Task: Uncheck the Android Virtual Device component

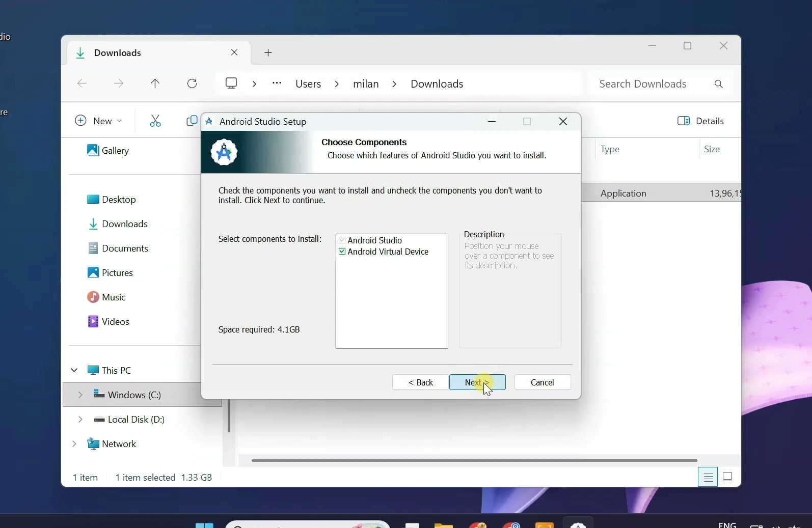Action: tap(342, 252)
